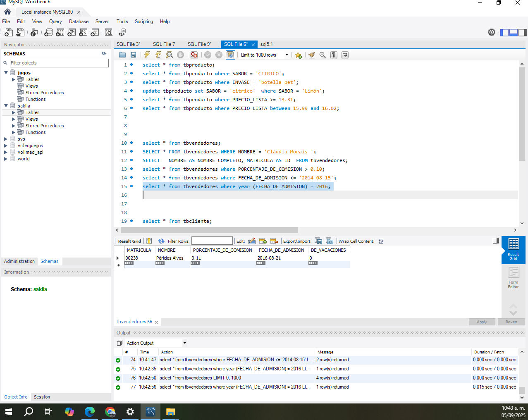Reconnect to the DBMS
Viewport: 528px width, 420px height.
pos(122,32)
